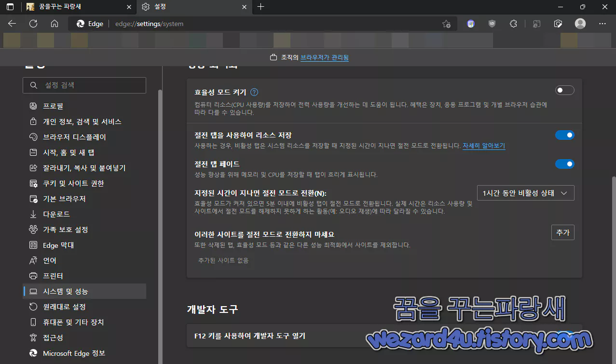
Task: Open the Web Capture tool icon
Action: [x=558, y=23]
